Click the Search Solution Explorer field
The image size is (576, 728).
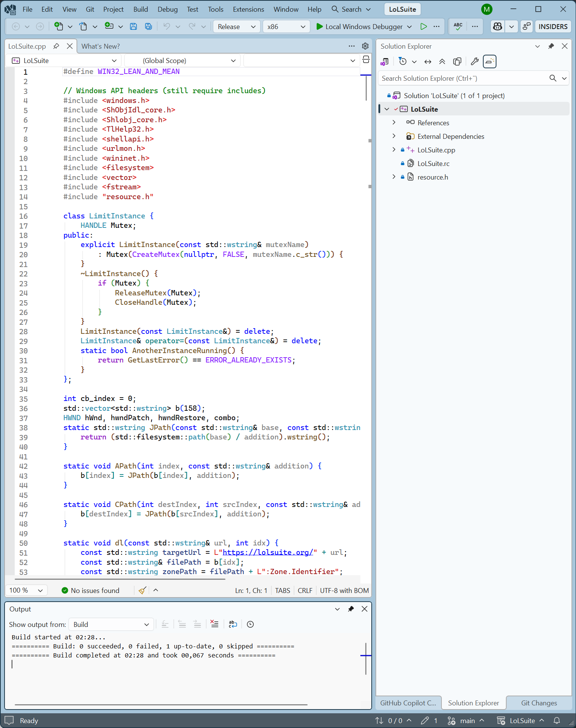(463, 78)
